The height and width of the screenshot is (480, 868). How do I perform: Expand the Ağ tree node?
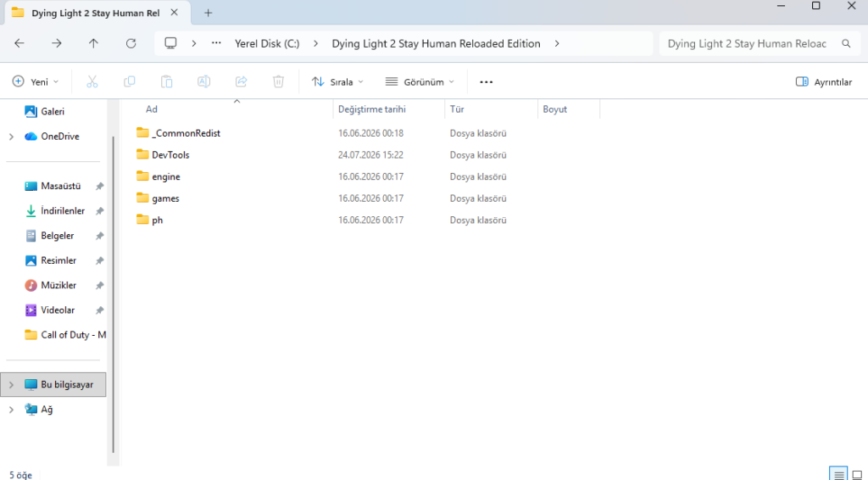(11, 409)
